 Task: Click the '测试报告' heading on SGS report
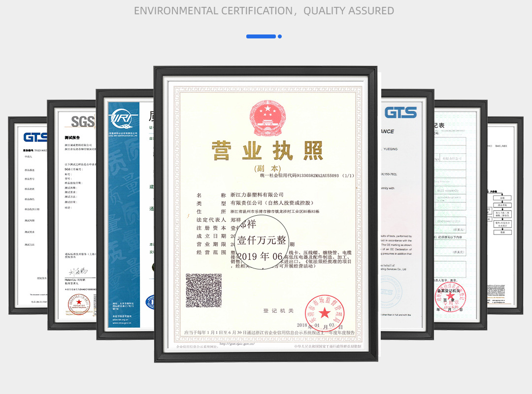point(72,137)
